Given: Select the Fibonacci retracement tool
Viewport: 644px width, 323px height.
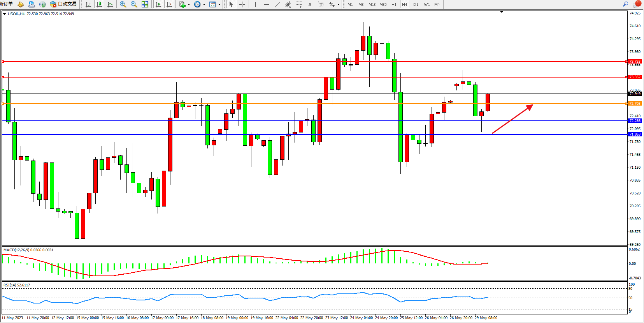Looking at the screenshot, I should (x=299, y=4).
